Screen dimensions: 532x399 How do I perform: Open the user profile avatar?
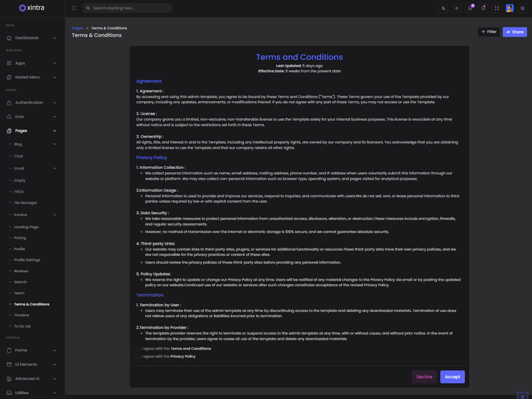coord(509,9)
